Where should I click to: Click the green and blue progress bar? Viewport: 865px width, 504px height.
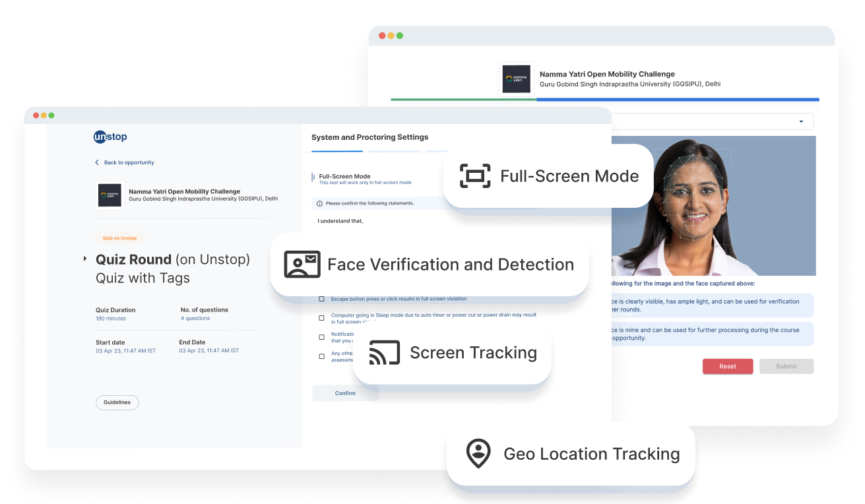point(604,100)
